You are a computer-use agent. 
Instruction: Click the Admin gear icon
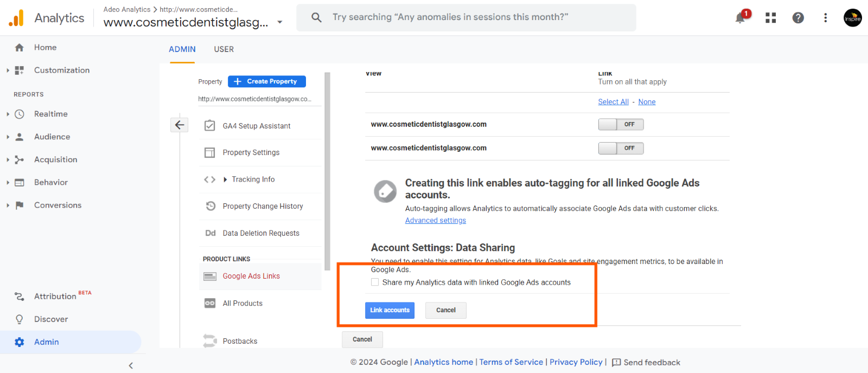point(20,342)
